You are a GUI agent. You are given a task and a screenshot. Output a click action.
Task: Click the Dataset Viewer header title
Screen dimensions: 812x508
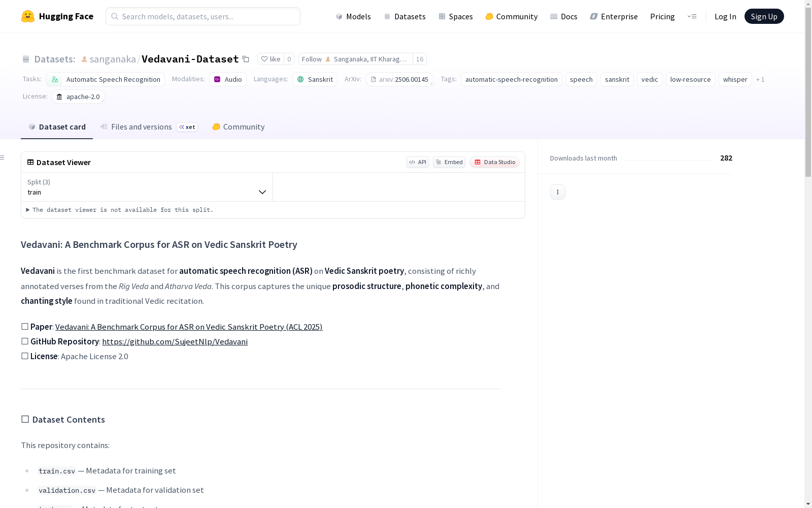click(63, 162)
